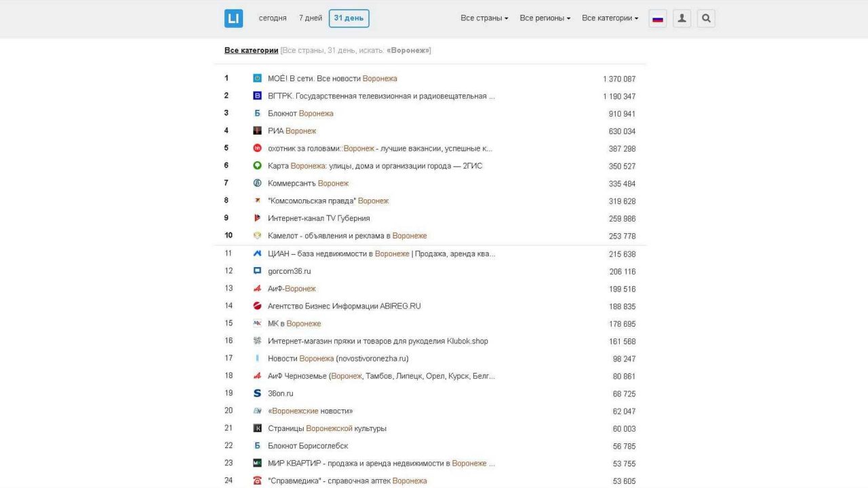
Task: Click the Камелот row favicon
Action: (x=257, y=236)
